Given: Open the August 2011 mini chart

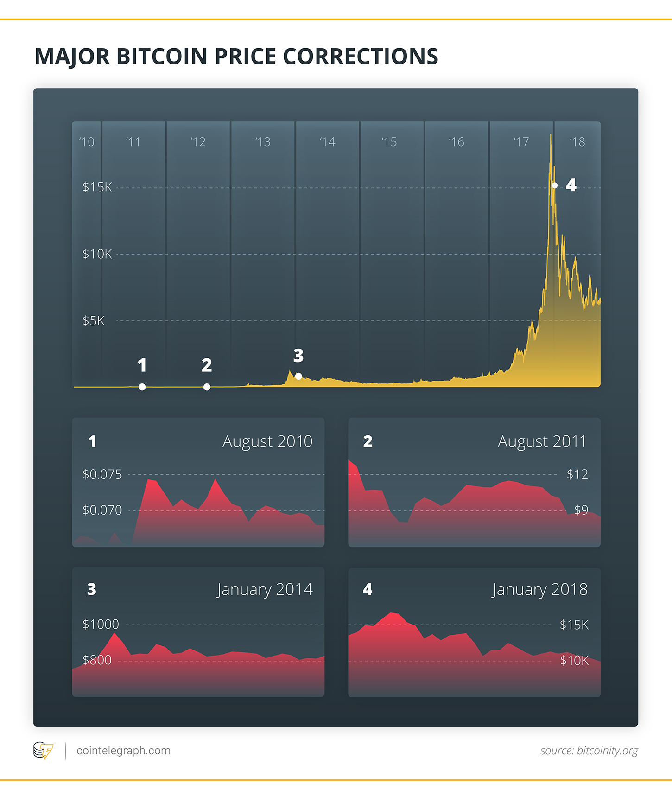Looking at the screenshot, I should click(x=474, y=482).
